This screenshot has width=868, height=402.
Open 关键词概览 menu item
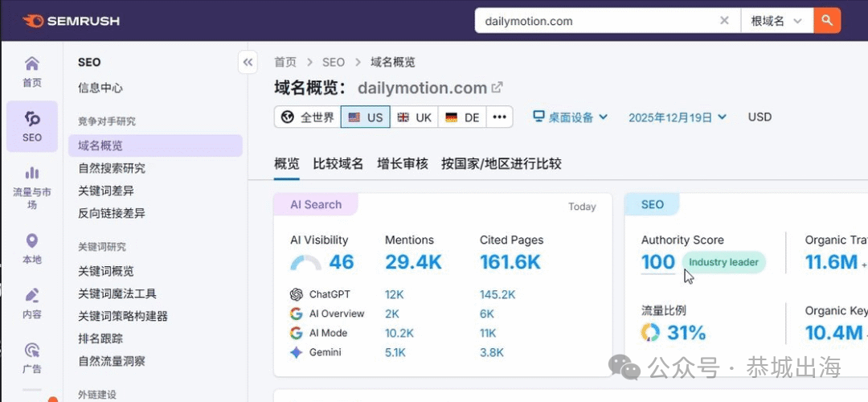(106, 271)
